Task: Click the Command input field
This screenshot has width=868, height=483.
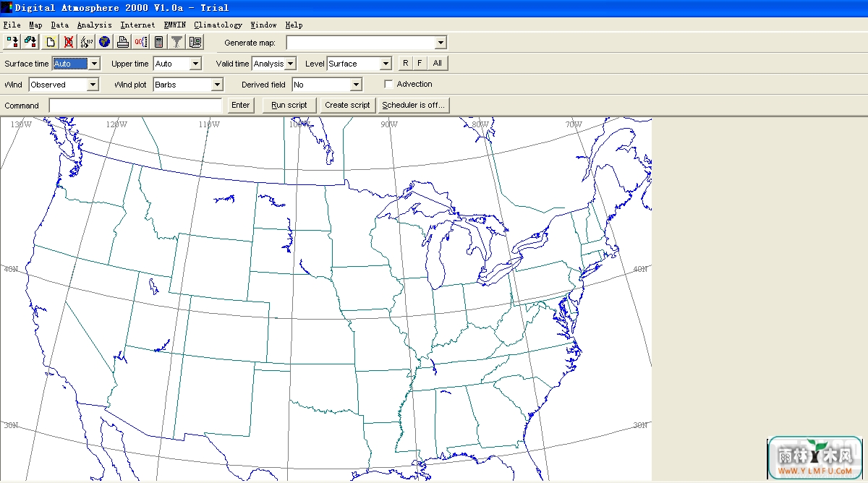Action: tap(135, 106)
